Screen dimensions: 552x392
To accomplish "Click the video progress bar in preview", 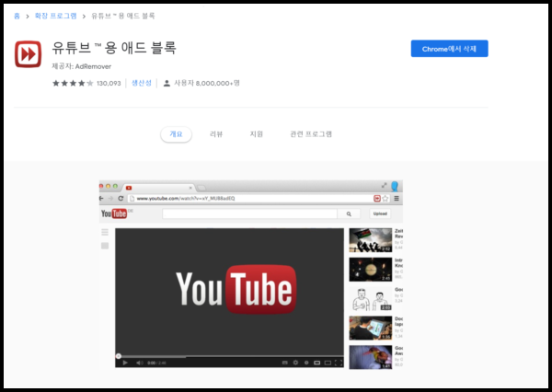I will point(229,356).
